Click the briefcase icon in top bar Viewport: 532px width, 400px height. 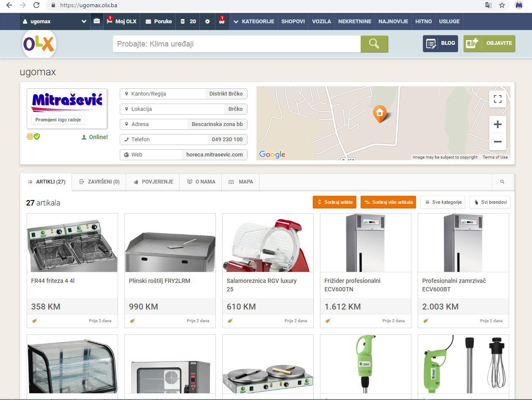pos(96,21)
